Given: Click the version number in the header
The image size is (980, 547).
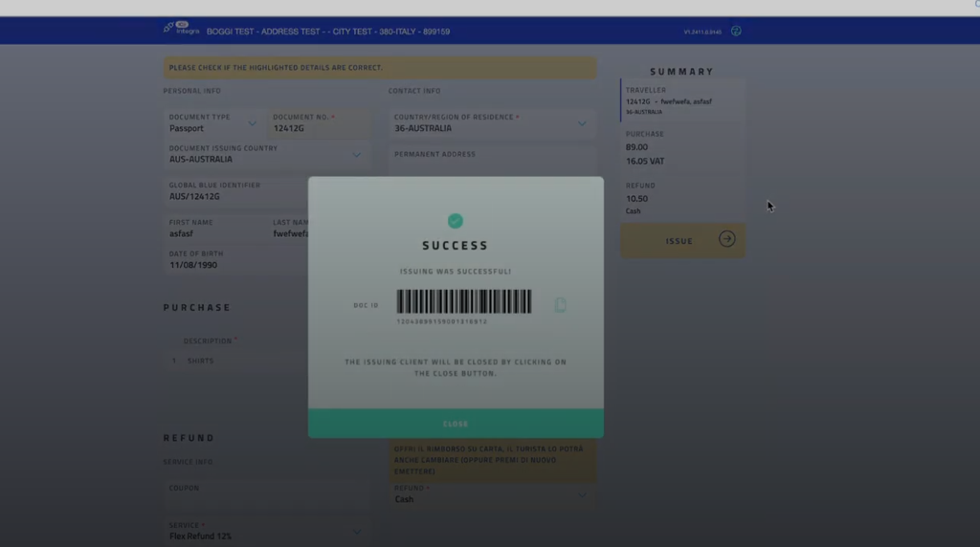Looking at the screenshot, I should 702,32.
